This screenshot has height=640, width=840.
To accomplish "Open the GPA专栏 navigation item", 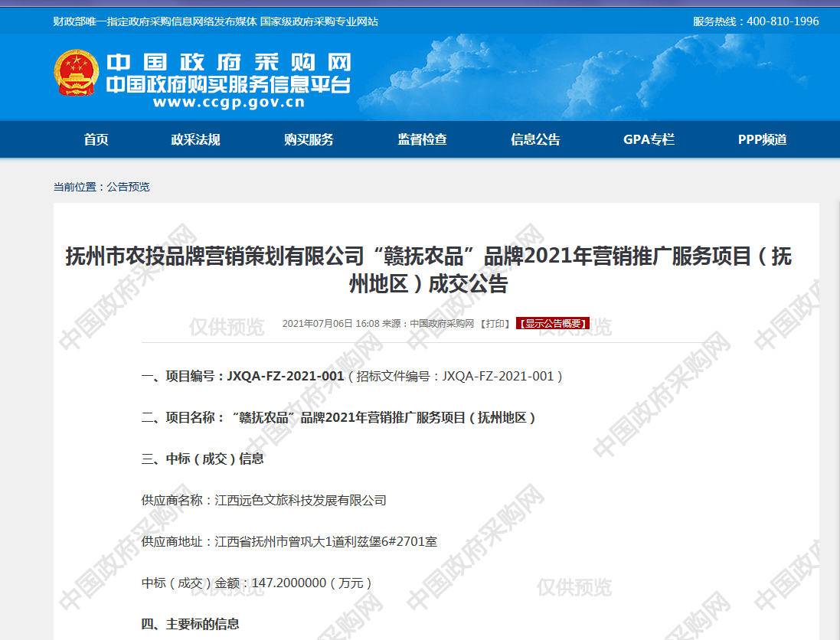I will pos(649,139).
